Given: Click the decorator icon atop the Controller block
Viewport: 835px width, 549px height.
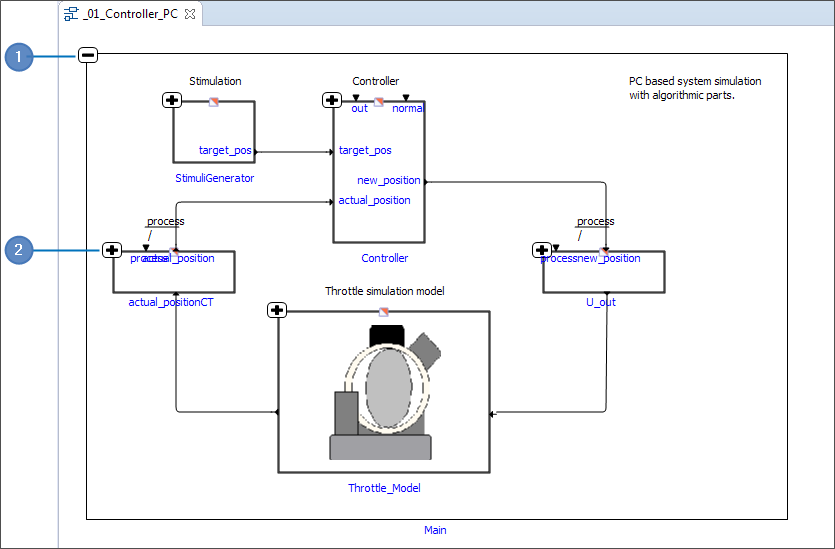Looking at the screenshot, I should 379,101.
